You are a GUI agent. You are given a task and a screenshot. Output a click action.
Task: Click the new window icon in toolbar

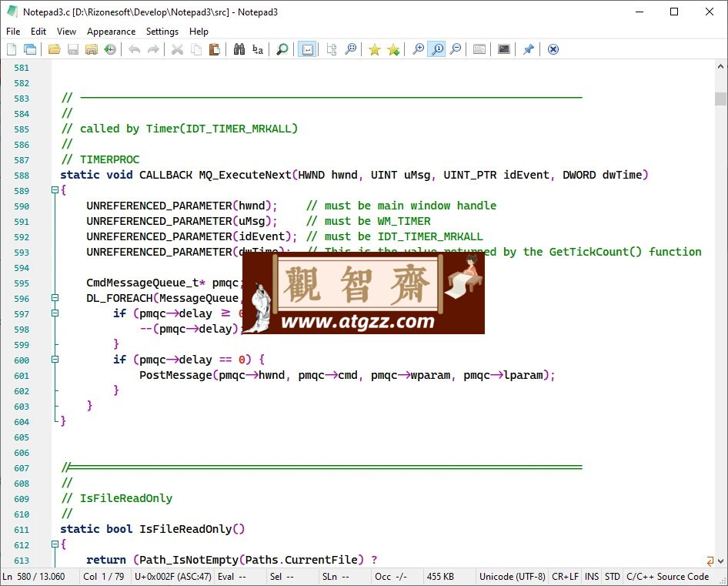pyautogui.click(x=30, y=49)
